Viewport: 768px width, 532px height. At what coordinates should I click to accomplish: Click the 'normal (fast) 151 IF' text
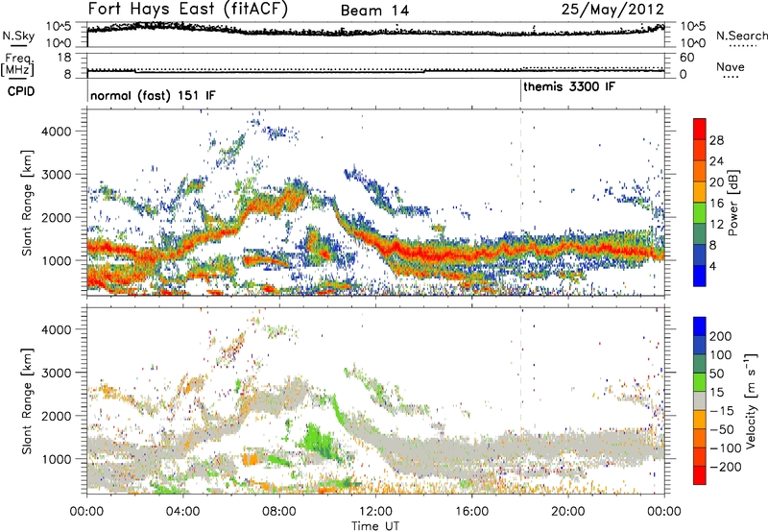click(x=153, y=96)
